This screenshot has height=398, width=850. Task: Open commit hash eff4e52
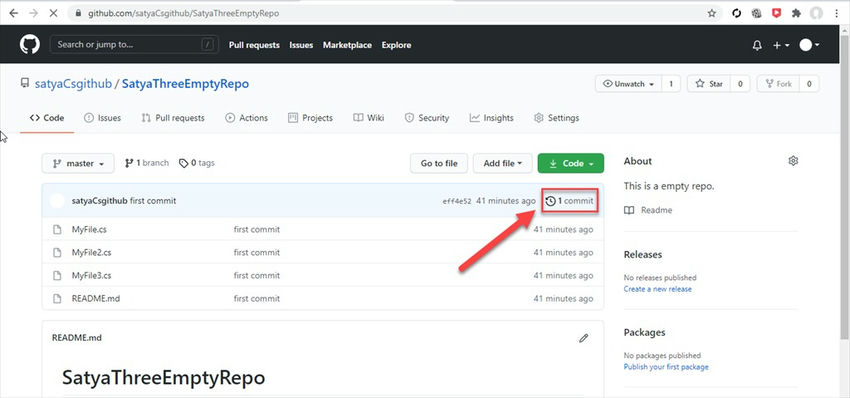[x=457, y=201]
